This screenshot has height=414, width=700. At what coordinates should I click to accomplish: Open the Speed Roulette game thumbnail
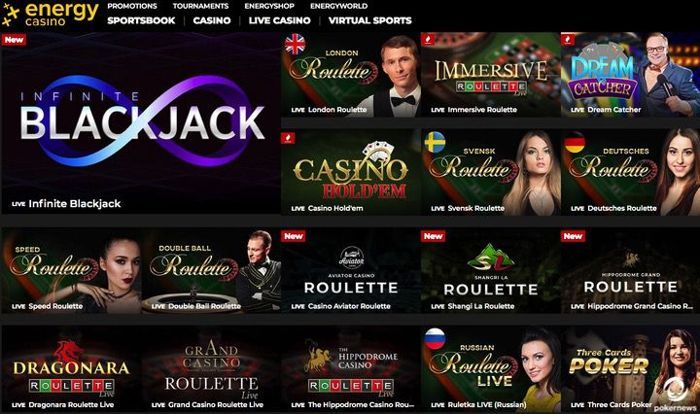click(71, 271)
